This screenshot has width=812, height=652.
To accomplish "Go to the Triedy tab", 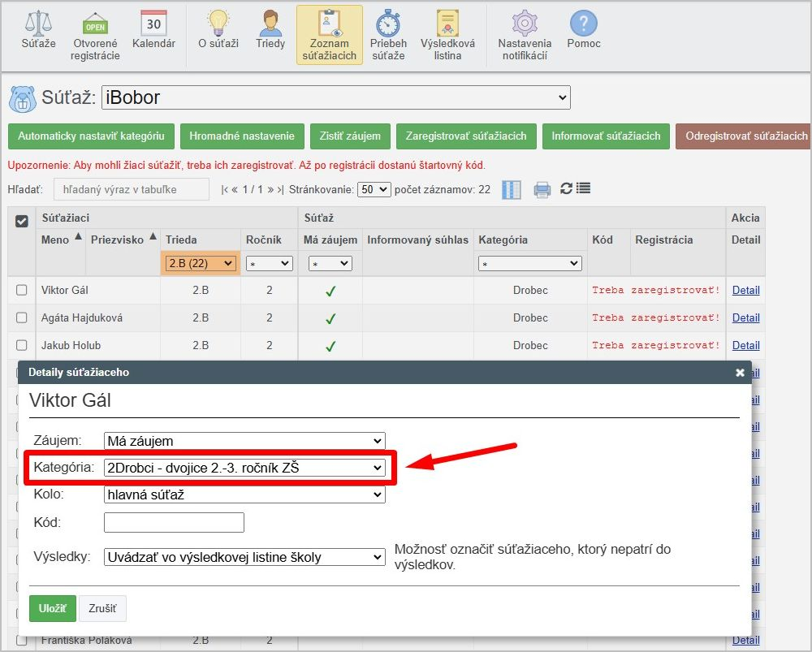I will [270, 32].
